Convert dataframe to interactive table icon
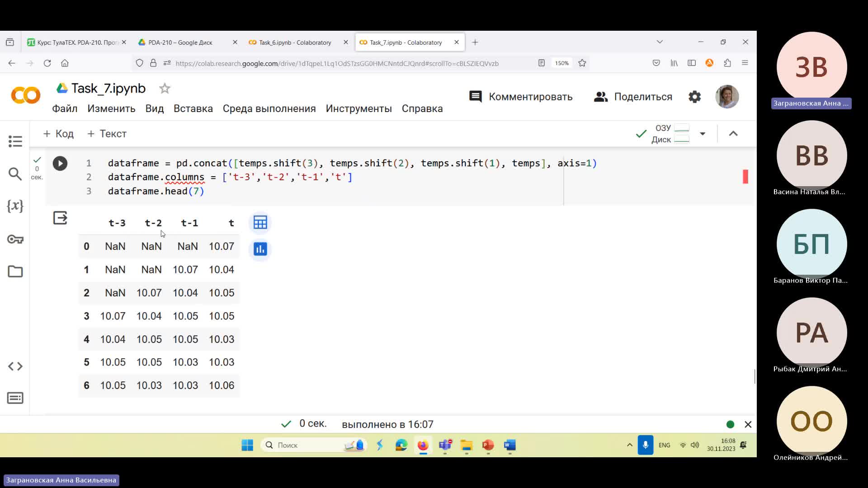Image resolution: width=868 pixels, height=488 pixels. coord(260,222)
